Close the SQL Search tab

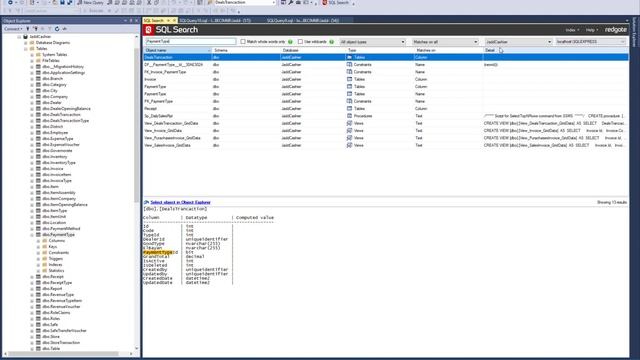pyautogui.click(x=174, y=20)
